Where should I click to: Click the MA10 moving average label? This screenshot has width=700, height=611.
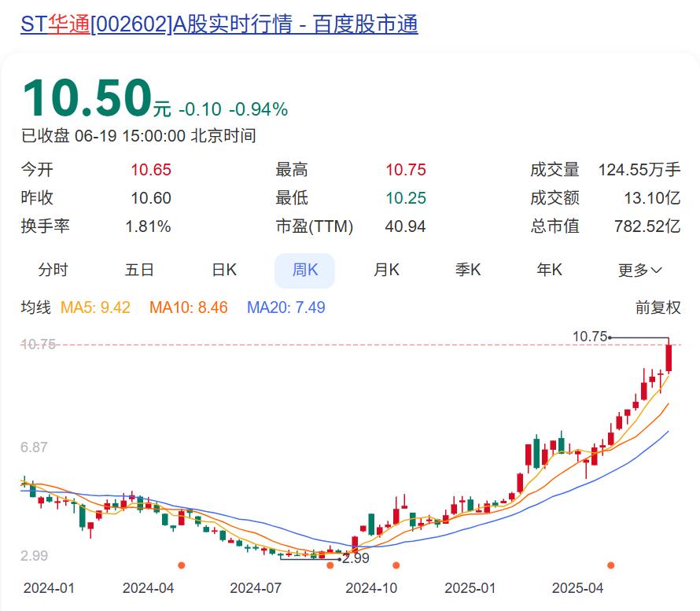188,307
